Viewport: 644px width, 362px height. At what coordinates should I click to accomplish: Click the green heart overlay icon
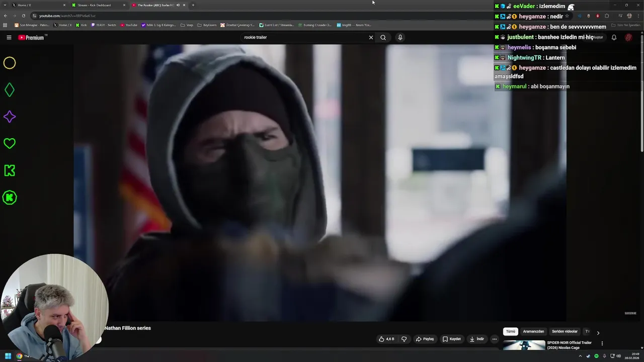click(10, 144)
